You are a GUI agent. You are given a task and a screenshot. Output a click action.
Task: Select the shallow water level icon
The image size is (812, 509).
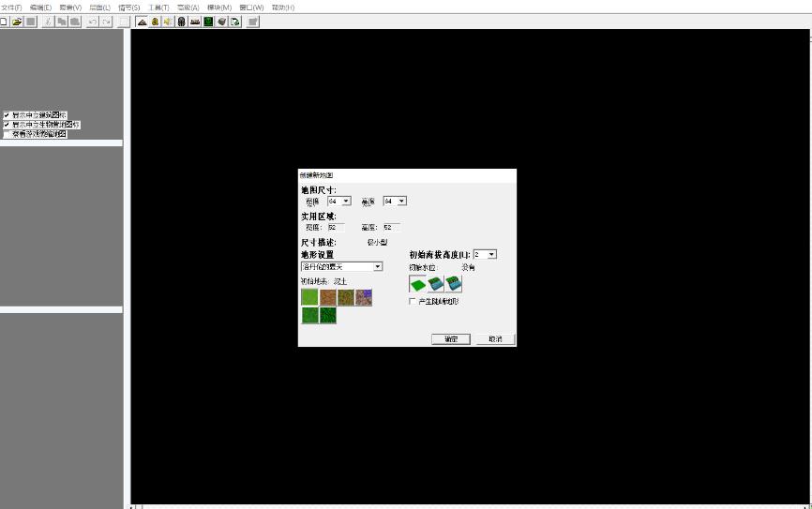click(x=436, y=284)
